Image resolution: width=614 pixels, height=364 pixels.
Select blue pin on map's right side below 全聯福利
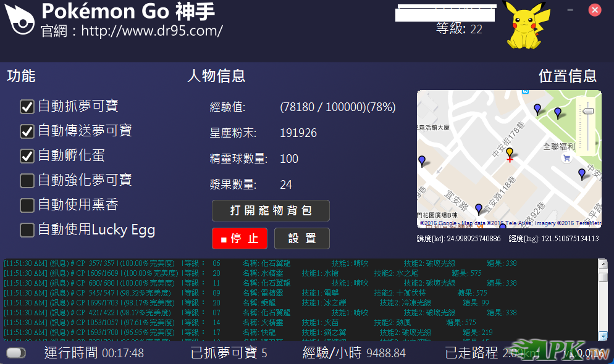(582, 173)
